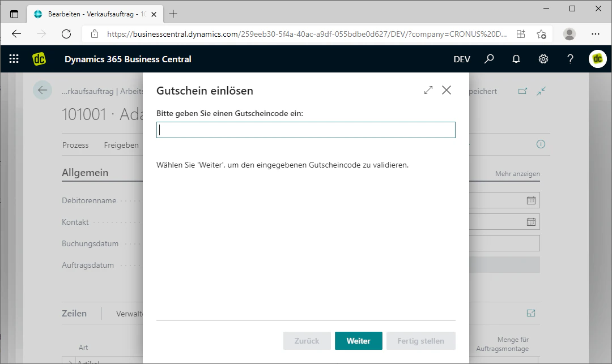Click the Zurück button
The width and height of the screenshot is (612, 364).
307,341
